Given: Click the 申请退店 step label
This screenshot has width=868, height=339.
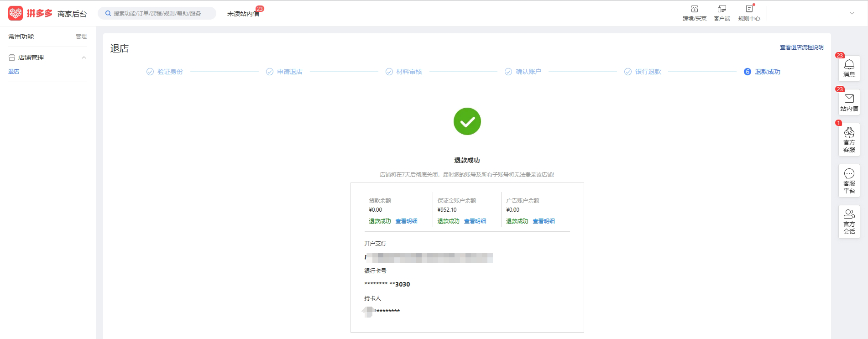Looking at the screenshot, I should click(289, 72).
